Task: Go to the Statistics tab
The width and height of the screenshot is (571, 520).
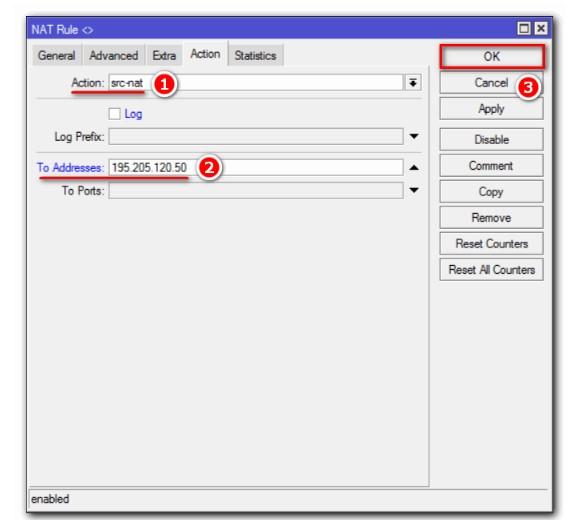Action: click(255, 56)
